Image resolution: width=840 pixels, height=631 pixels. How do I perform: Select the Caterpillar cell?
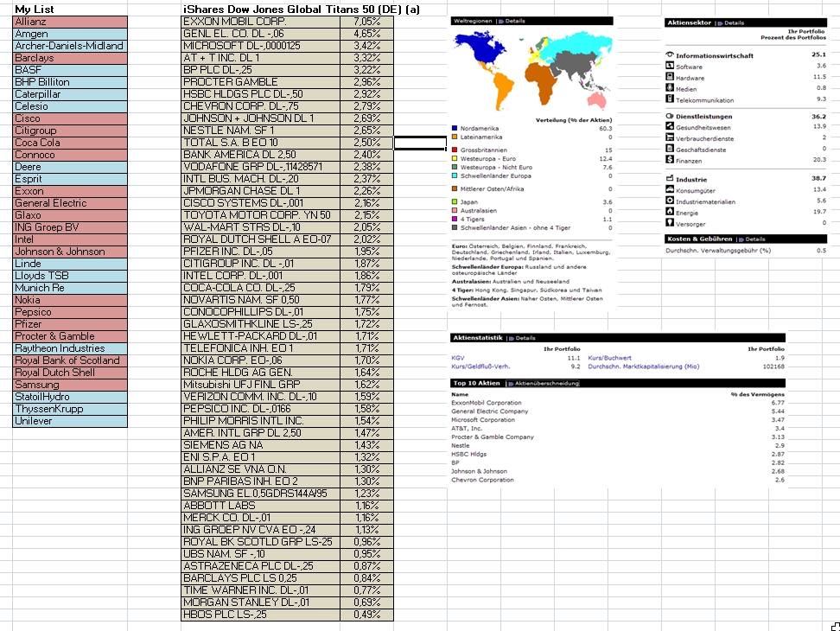(70, 94)
